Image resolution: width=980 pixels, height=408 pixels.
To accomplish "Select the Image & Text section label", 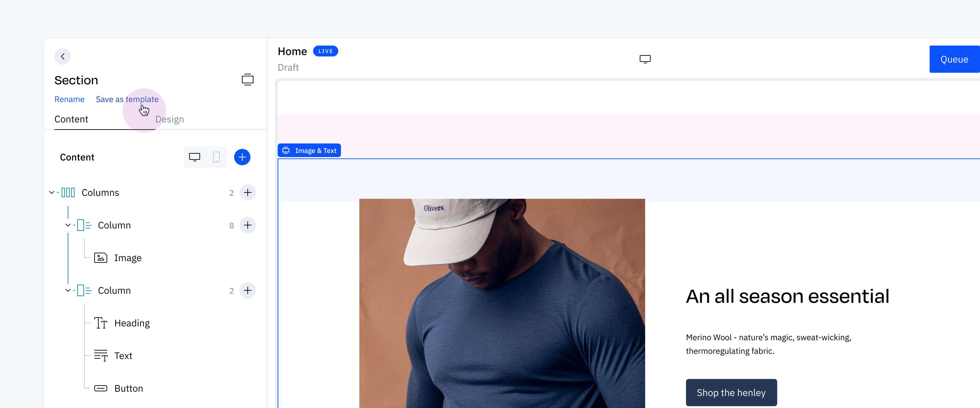I will point(309,151).
